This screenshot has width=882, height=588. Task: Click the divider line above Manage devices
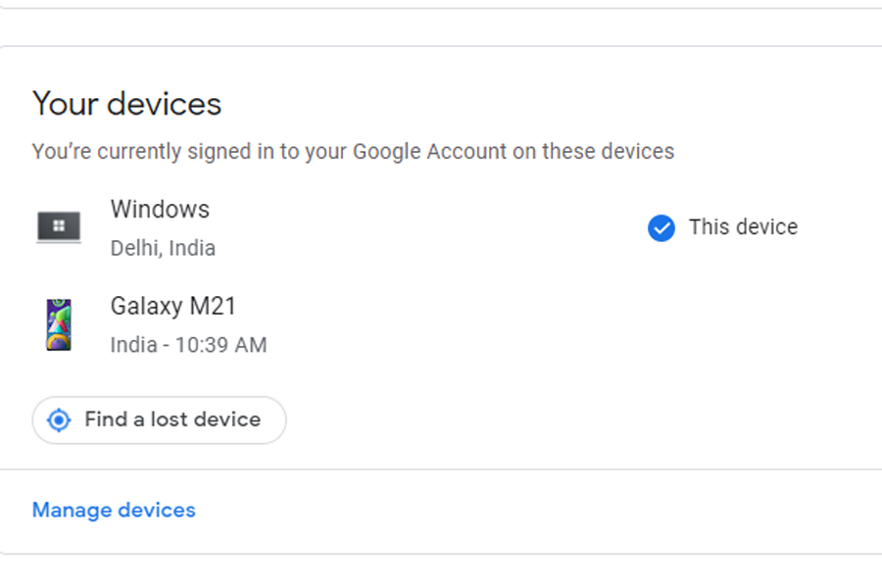[x=441, y=469]
